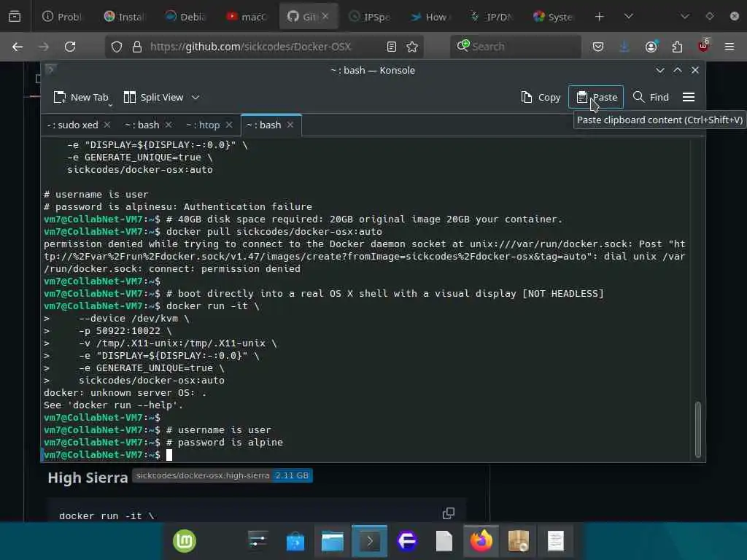Click the Konsole terminal scrollbar handle
The image size is (747, 560).
coord(698,429)
